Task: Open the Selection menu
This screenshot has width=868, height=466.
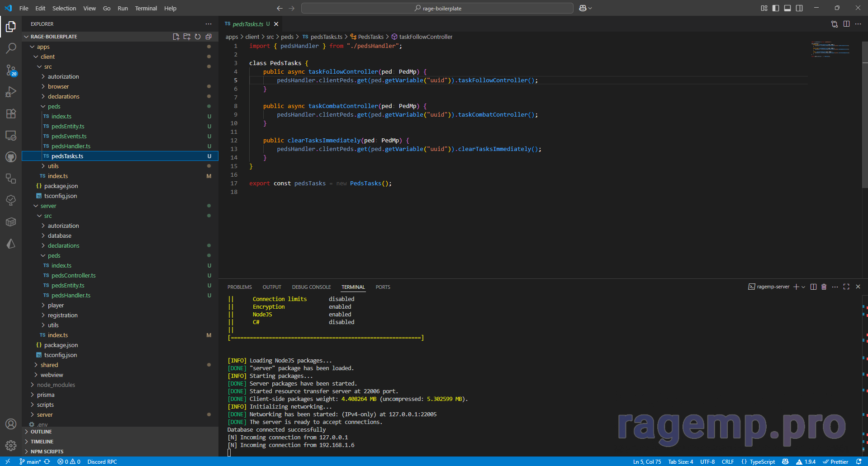Action: [64, 8]
